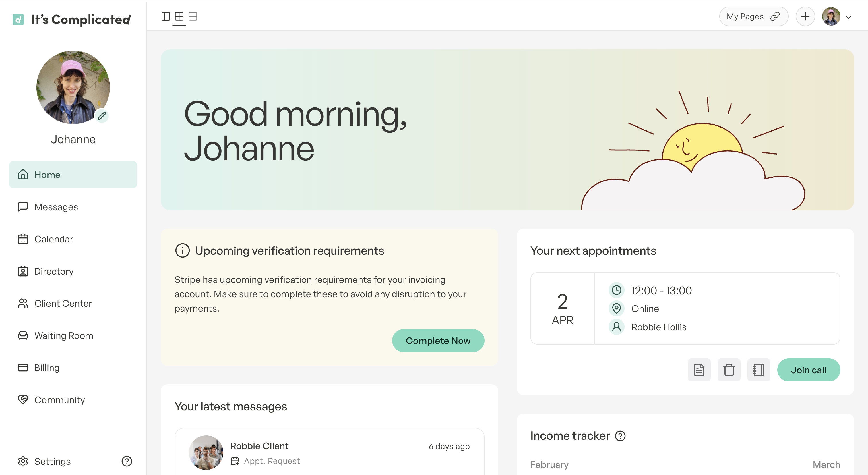Open Messages from the sidebar

pyautogui.click(x=56, y=207)
